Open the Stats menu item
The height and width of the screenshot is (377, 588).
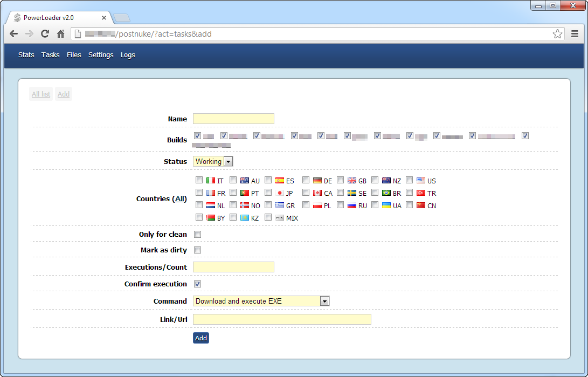pyautogui.click(x=26, y=55)
